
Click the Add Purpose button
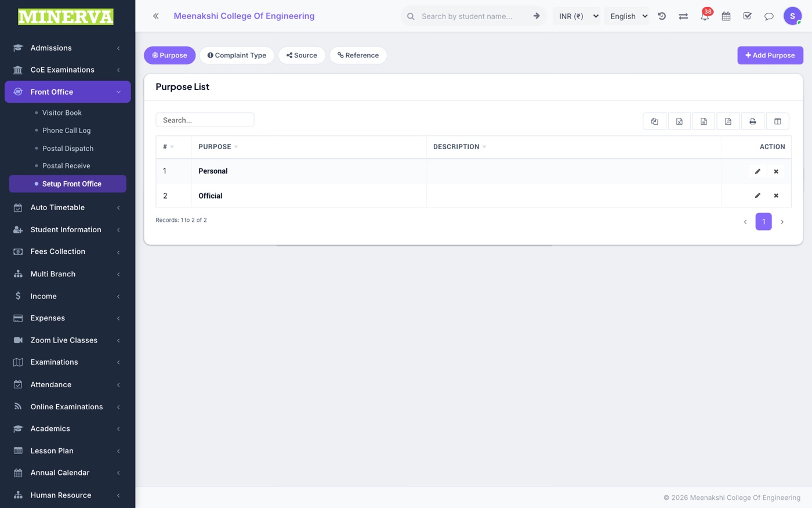770,55
